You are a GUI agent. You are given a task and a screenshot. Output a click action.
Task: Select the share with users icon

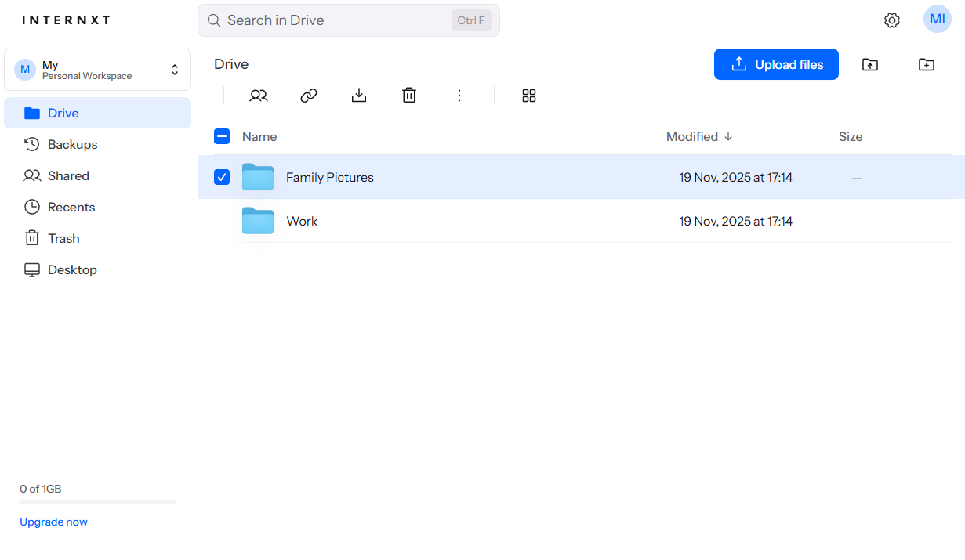point(259,95)
